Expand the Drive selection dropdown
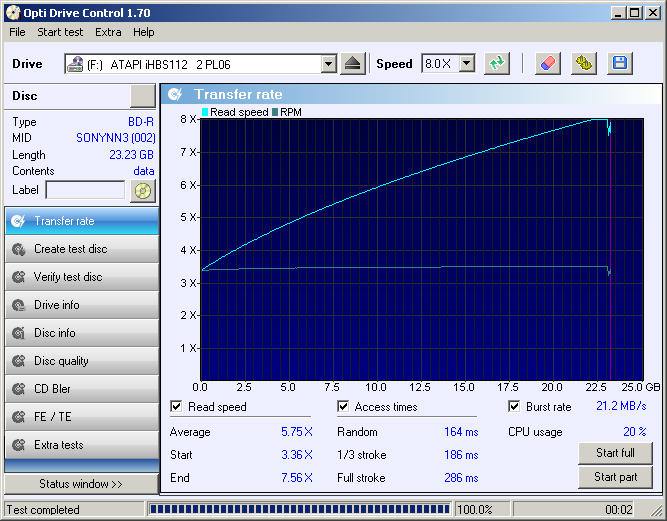Image resolution: width=667 pixels, height=521 pixels. [x=329, y=64]
